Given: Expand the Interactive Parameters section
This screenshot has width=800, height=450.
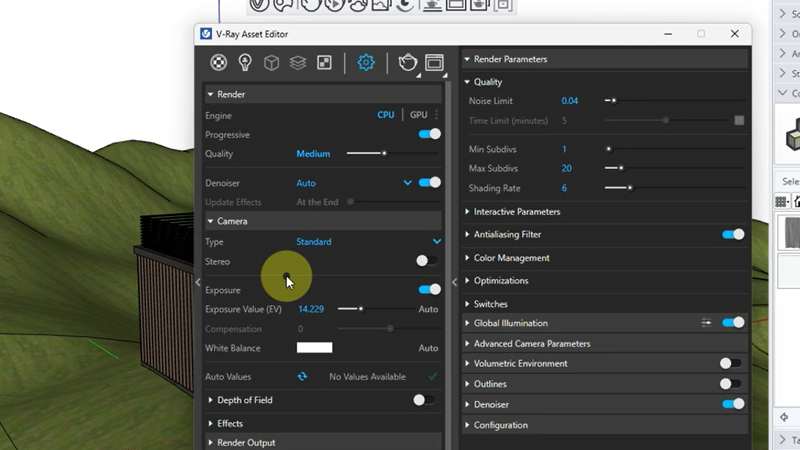Looking at the screenshot, I should pos(516,212).
